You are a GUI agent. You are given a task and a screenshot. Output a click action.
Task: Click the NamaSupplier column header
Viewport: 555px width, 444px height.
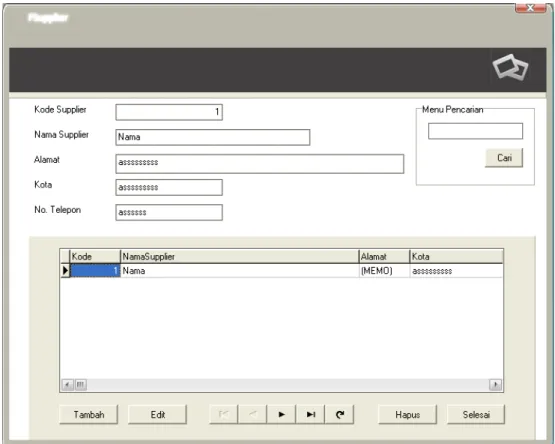click(240, 256)
